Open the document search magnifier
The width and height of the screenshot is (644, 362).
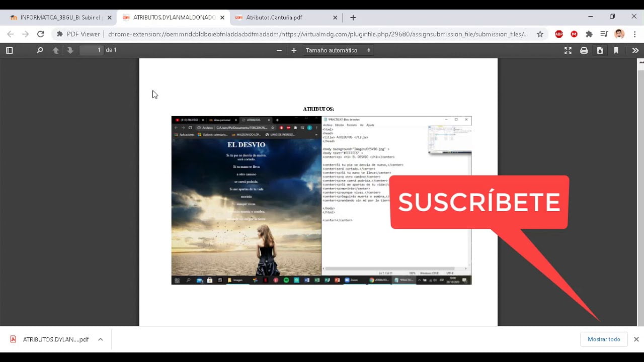tap(40, 50)
